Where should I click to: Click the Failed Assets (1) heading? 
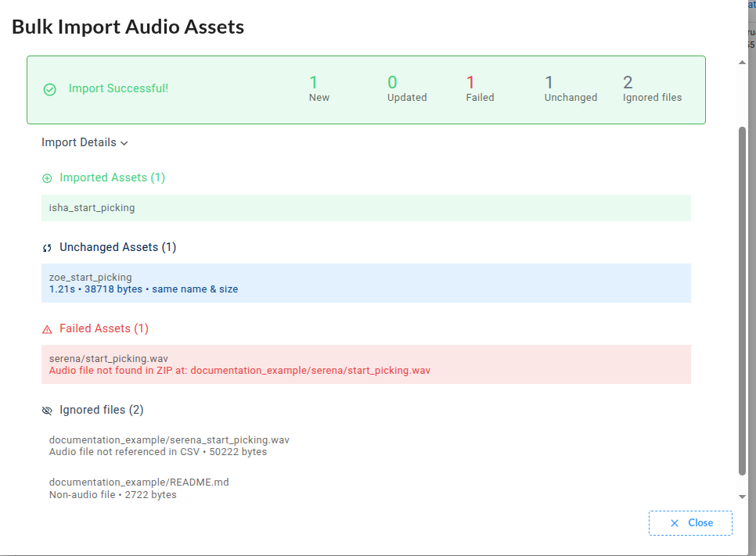click(x=103, y=328)
